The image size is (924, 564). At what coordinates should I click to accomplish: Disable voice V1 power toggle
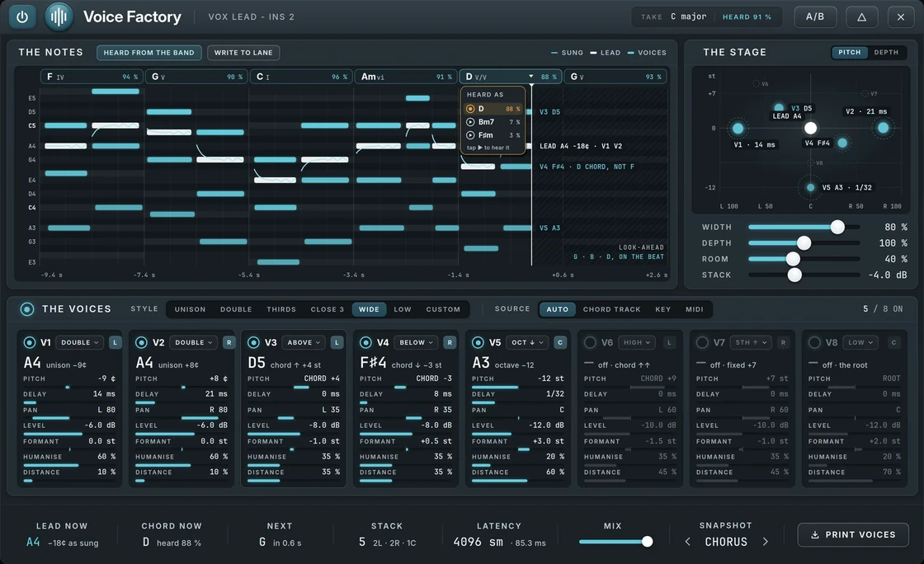coord(30,342)
